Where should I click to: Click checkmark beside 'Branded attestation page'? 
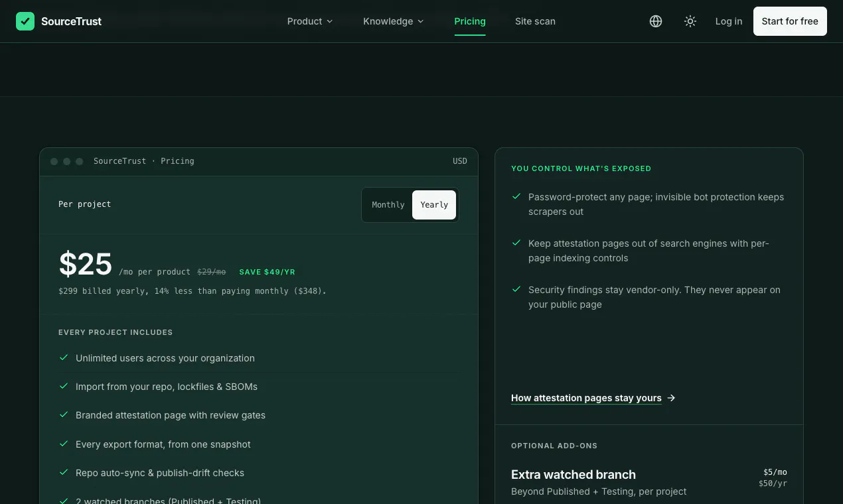click(64, 414)
